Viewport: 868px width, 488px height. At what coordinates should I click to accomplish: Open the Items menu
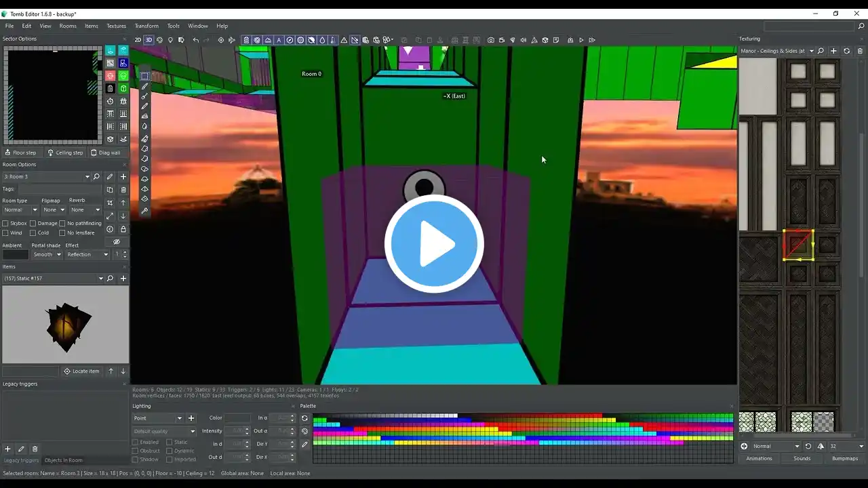pos(92,26)
